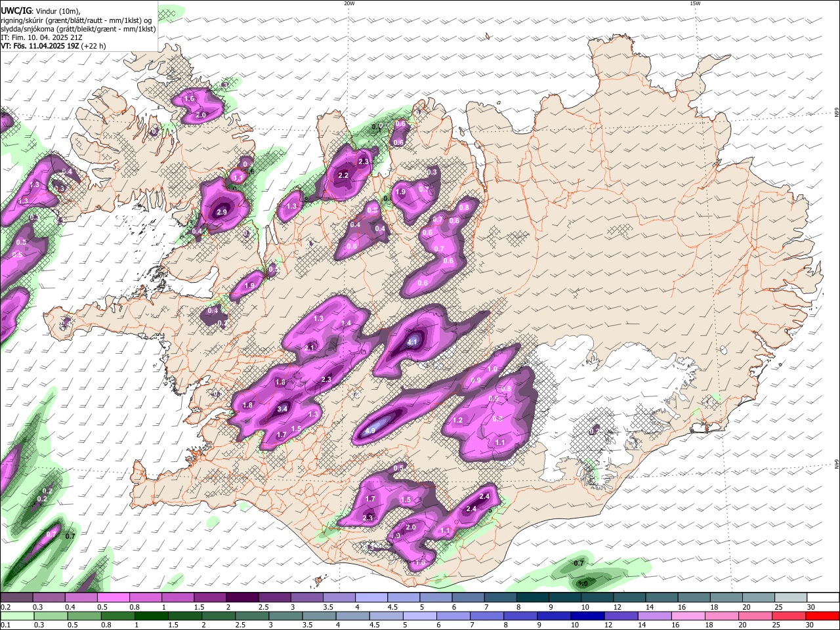Click the 2.1 precipitation value on map

point(310,347)
